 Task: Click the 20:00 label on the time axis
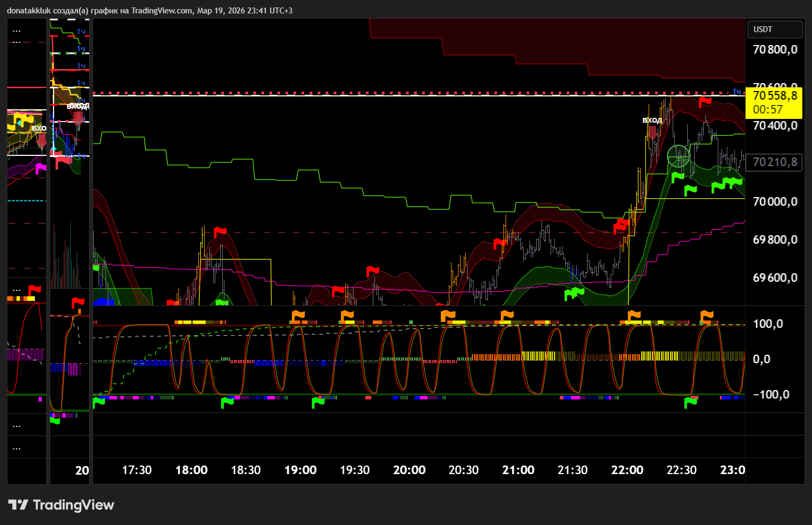(409, 470)
